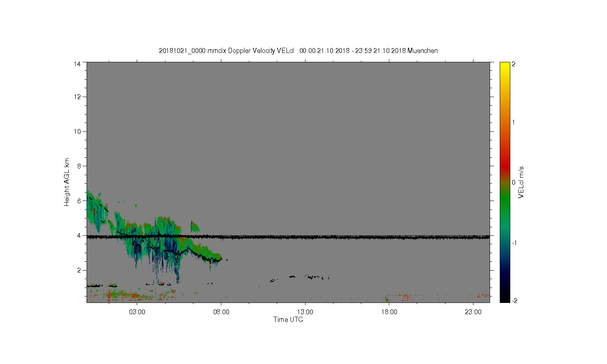Click the black horizontal line at 4 km

(x=288, y=237)
